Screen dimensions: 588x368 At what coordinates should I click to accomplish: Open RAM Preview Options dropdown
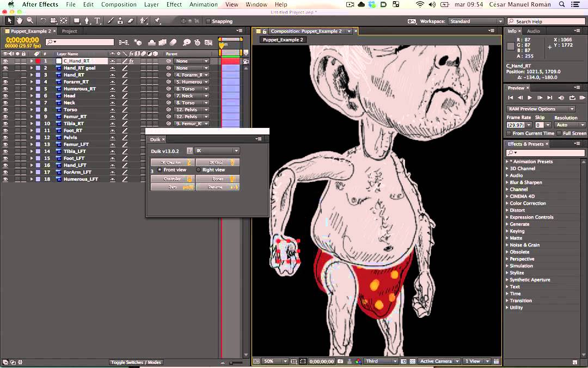click(x=541, y=109)
